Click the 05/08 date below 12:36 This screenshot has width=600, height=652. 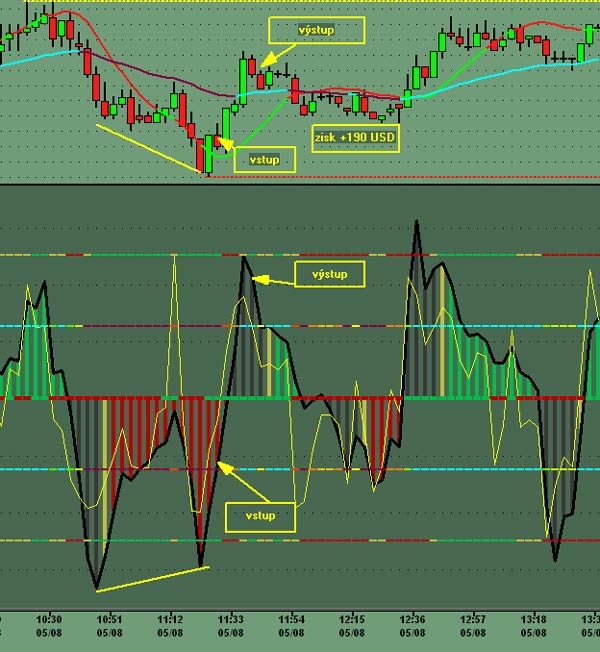412,633
